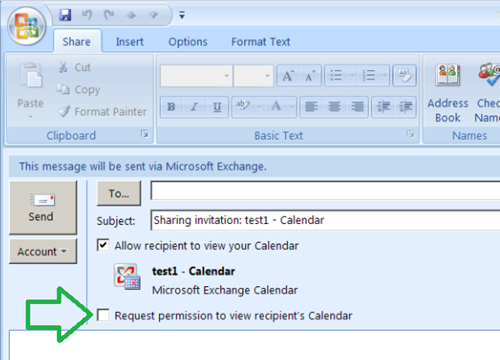Open the Customize Quick Access Toolbar arrow
Viewport: 500px width, 360px height.
[x=182, y=15]
